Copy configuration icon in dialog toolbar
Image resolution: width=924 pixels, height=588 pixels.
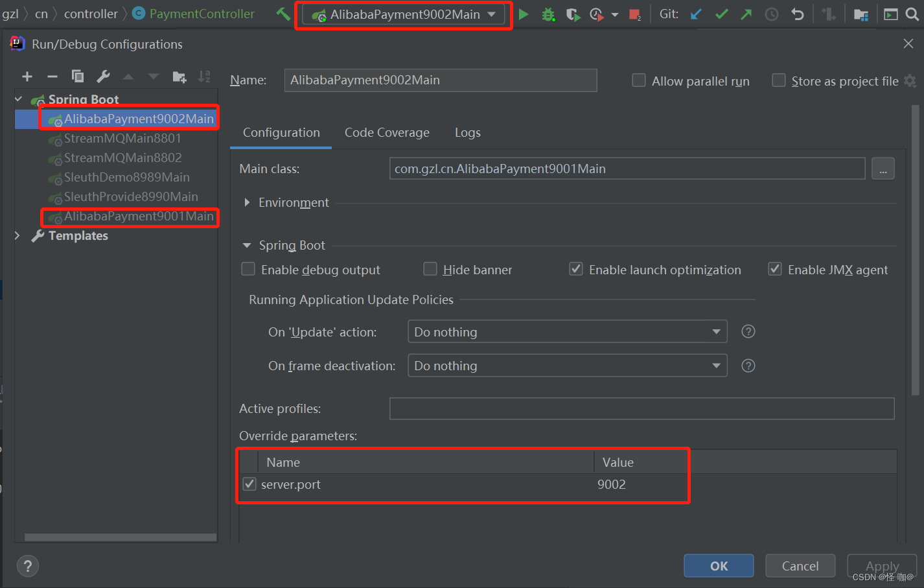pyautogui.click(x=78, y=76)
